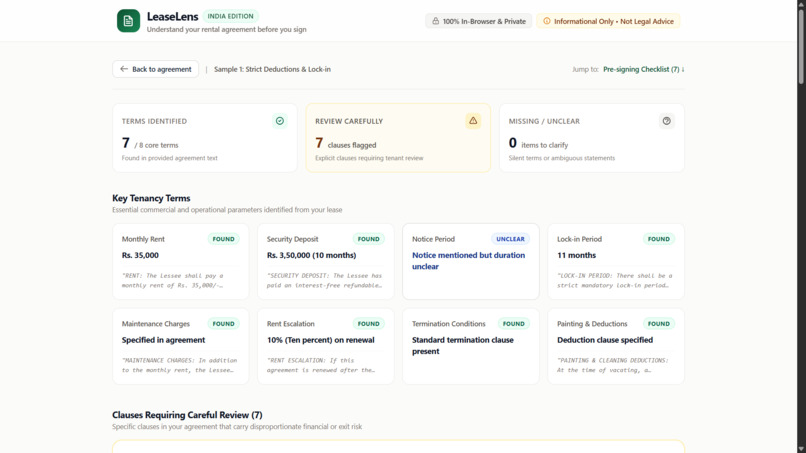The image size is (806, 453).
Task: Click the FOUND badge on Security Deposit
Action: 369,239
